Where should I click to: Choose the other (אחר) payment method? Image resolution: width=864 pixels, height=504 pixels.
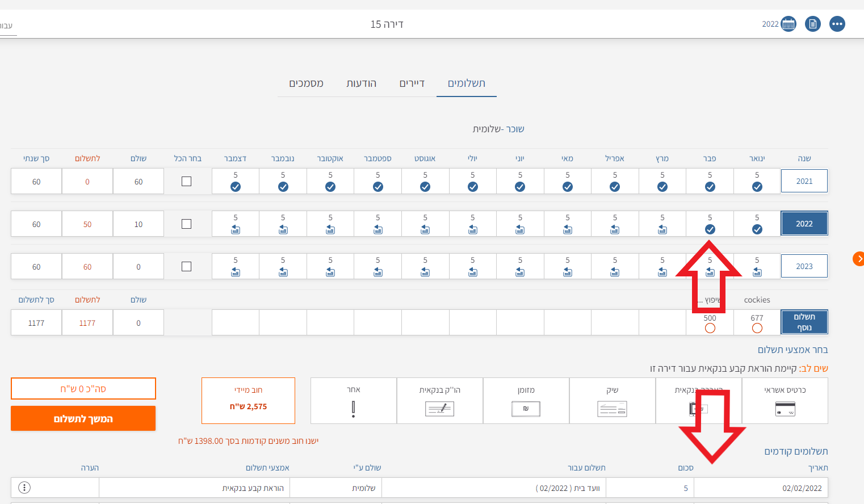pyautogui.click(x=353, y=401)
